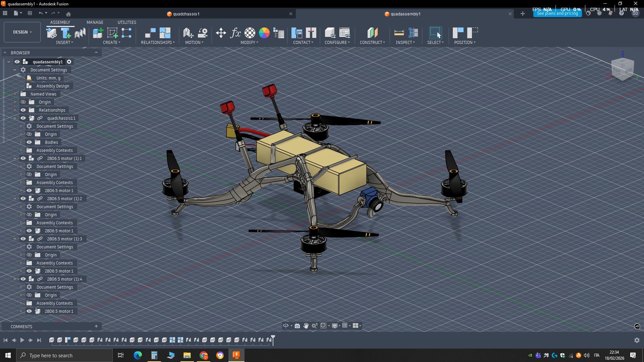Open the DESIGN workspace dropdown
This screenshot has height=362, width=644.
coord(22,32)
